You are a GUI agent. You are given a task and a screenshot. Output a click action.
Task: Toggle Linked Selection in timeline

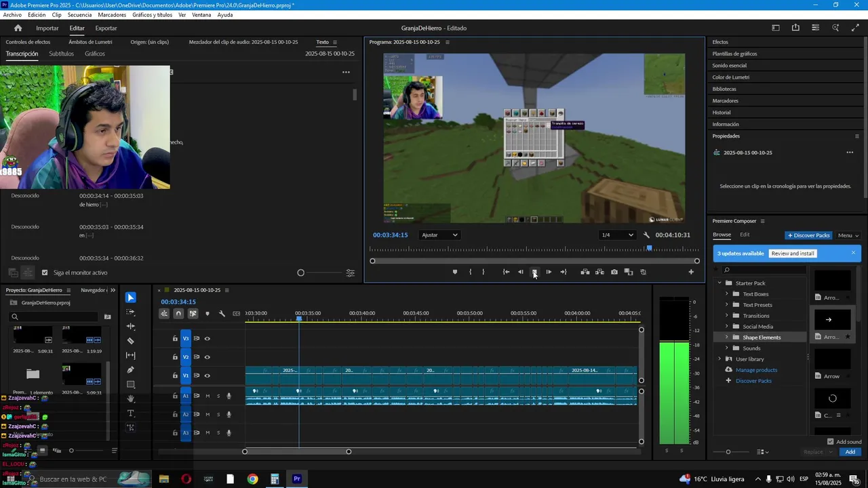(193, 314)
